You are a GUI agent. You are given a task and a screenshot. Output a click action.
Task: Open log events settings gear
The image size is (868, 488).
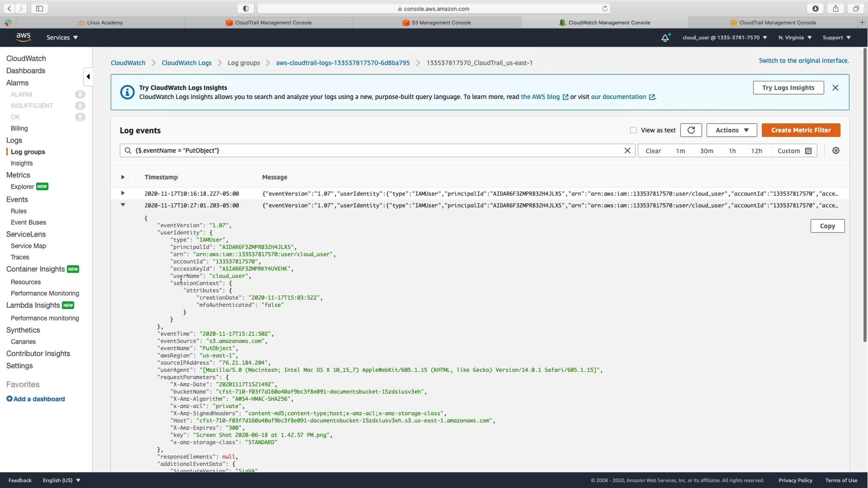click(836, 151)
